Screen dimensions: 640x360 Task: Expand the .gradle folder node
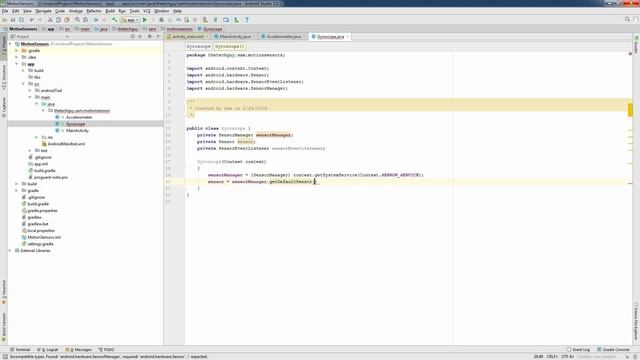pos(17,51)
